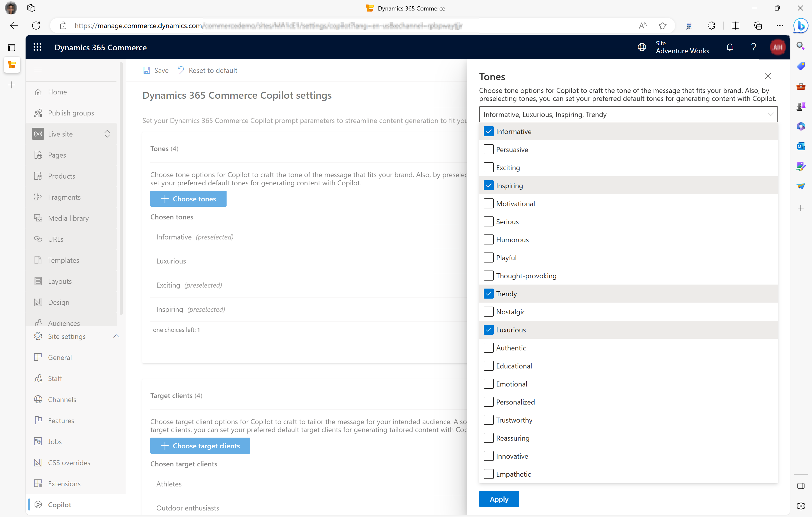Click the Apply button
This screenshot has height=517, width=812.
(x=499, y=499)
